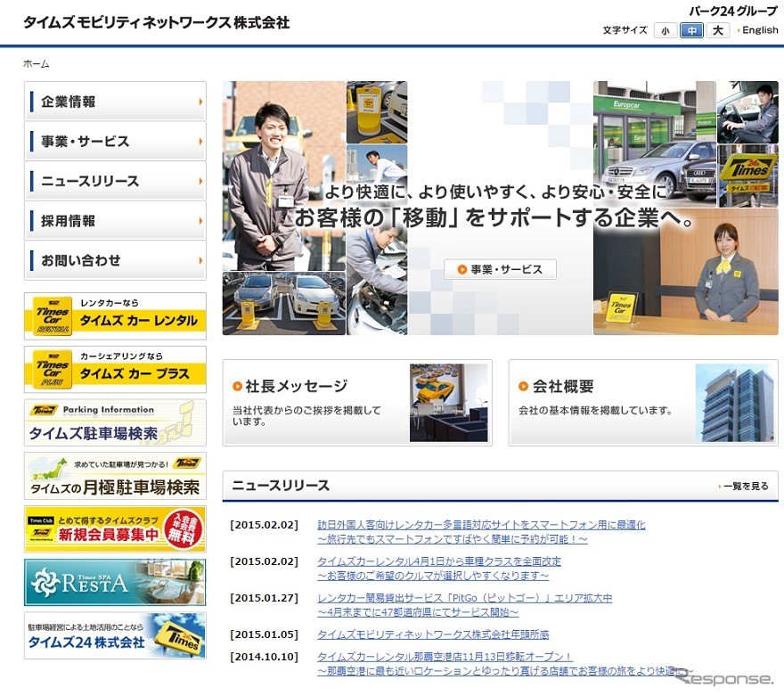
Task: Expand the 事業・サービス sidebar arrow
Action: point(200,142)
